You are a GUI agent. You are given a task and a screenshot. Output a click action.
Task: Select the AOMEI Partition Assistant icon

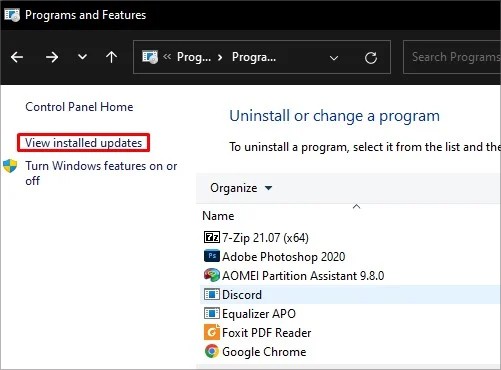point(212,275)
